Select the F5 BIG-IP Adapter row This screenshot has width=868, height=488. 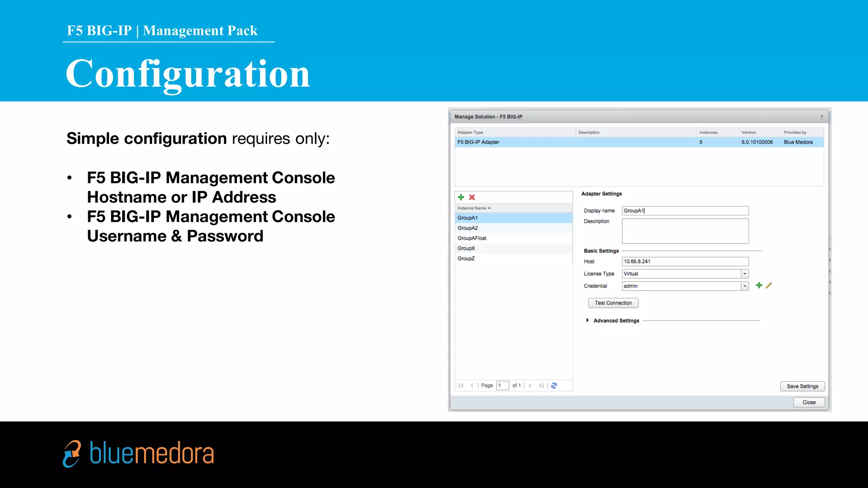[479, 142]
